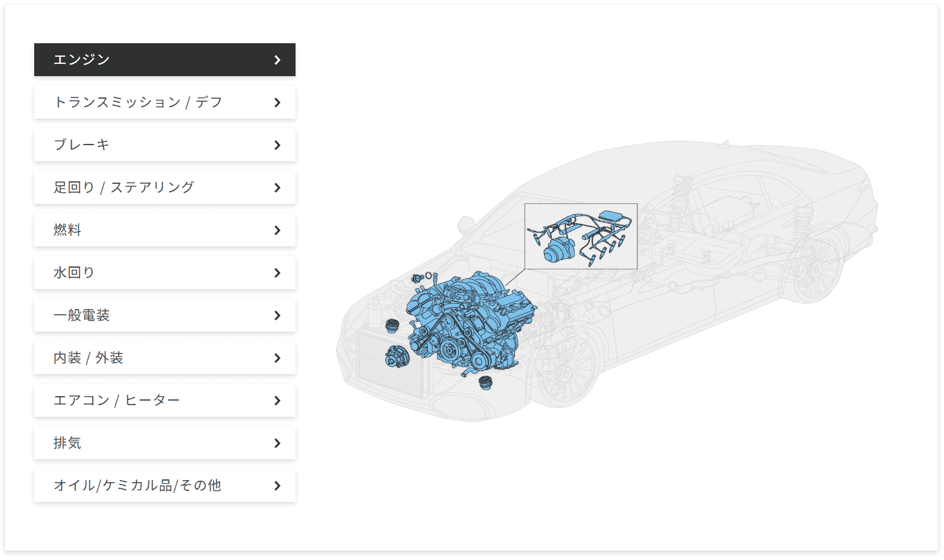Click the chevron on 水回り row
Screen dimensions: 944x560
coord(277,273)
